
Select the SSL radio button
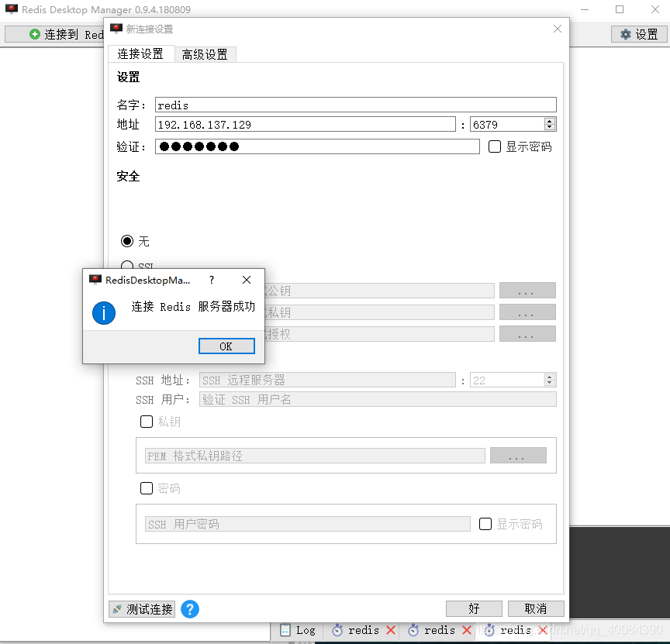[x=126, y=266]
